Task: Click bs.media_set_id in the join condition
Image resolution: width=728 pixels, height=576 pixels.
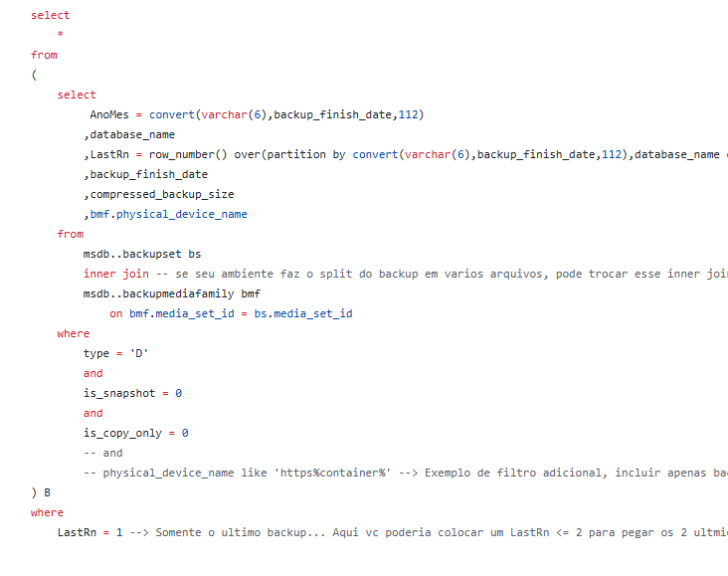Action: 303,314
